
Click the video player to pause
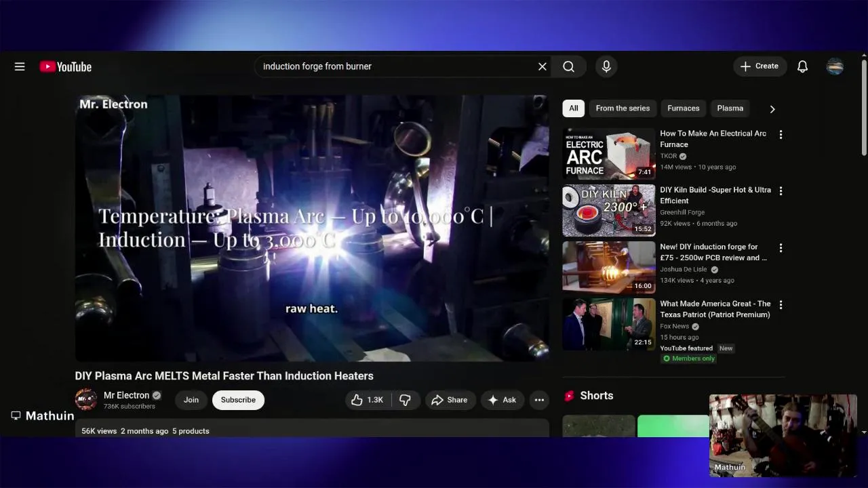(312, 228)
